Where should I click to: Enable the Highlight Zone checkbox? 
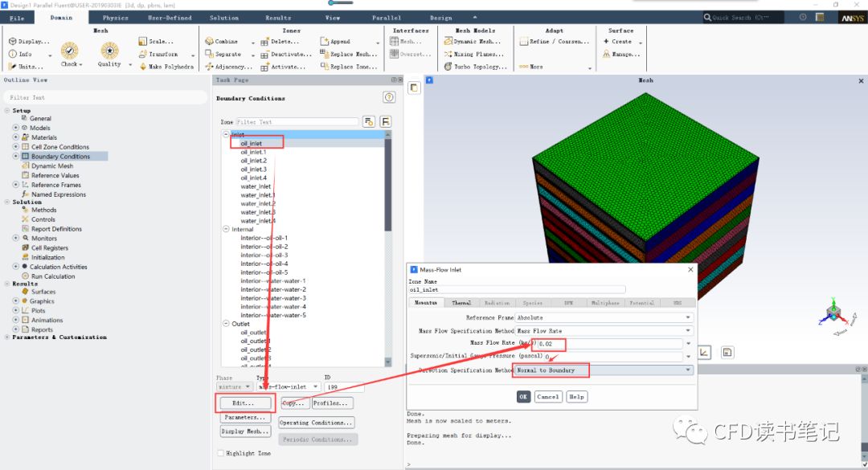coord(221,453)
